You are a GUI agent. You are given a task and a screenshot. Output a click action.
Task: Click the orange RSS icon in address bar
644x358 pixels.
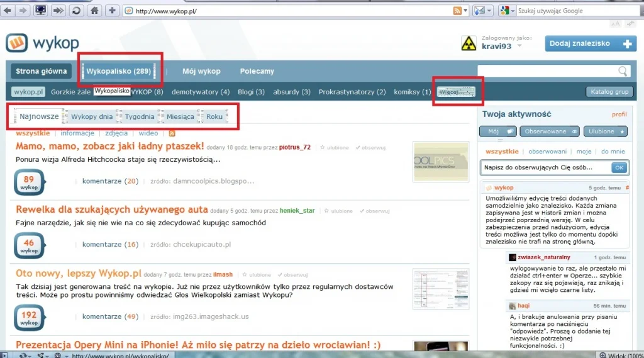[x=457, y=11]
